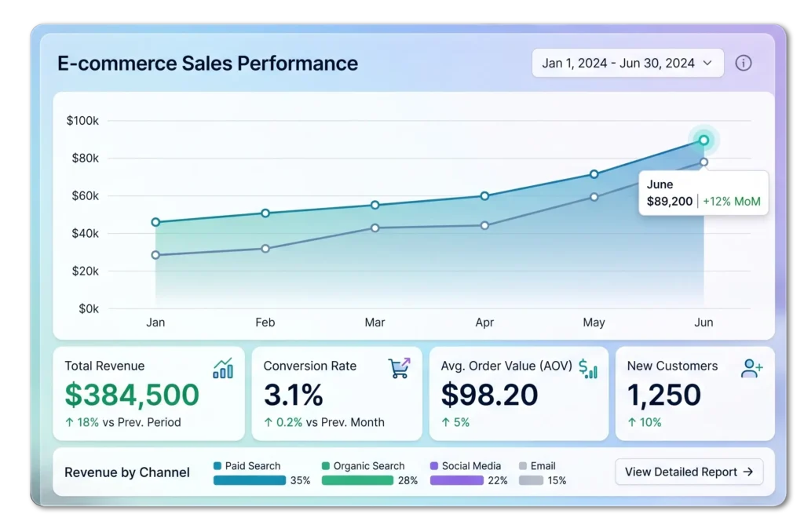Click the Jun x-axis label
The image size is (804, 532).
pos(703,322)
